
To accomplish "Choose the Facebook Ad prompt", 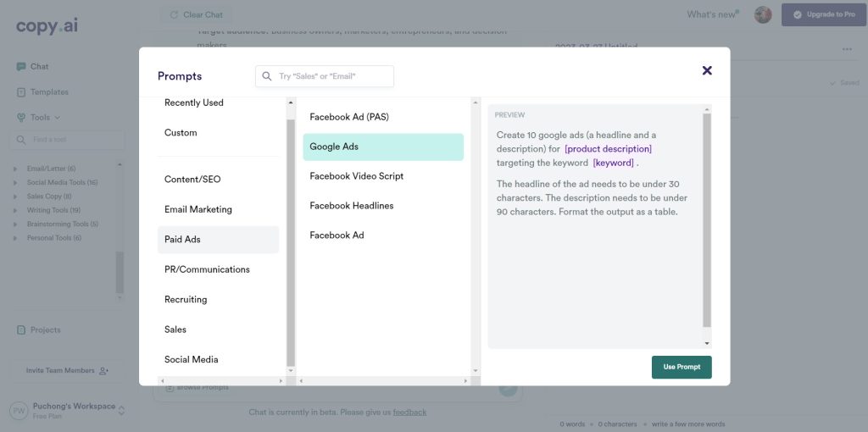I will (383, 235).
